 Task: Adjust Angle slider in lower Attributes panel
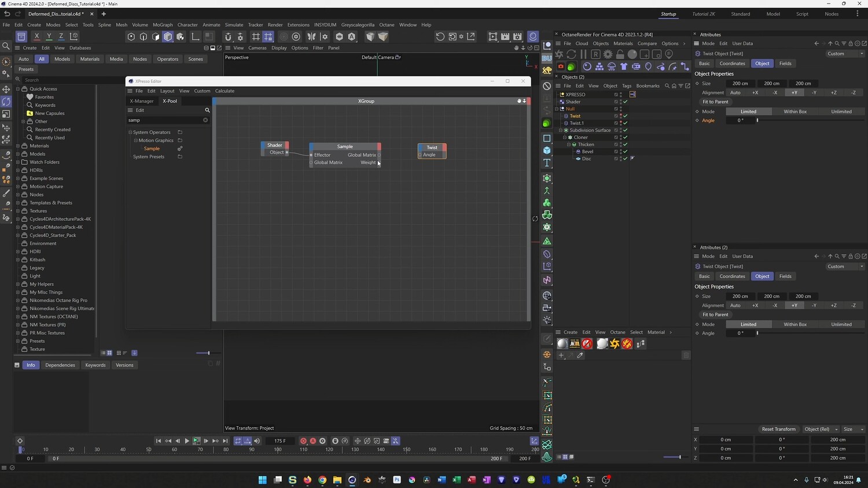(810, 333)
